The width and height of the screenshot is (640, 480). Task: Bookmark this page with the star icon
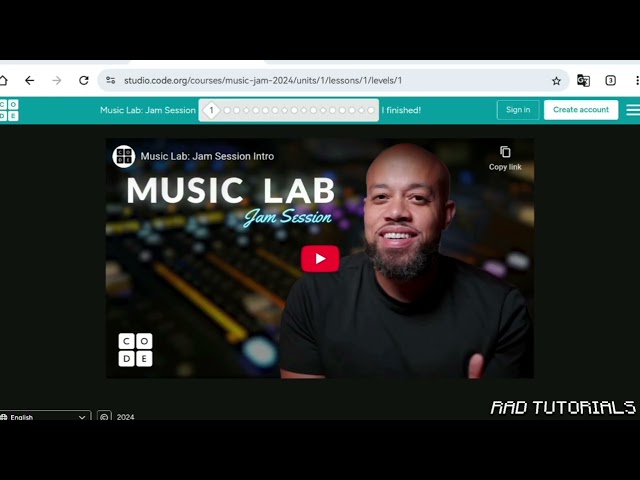(x=556, y=81)
